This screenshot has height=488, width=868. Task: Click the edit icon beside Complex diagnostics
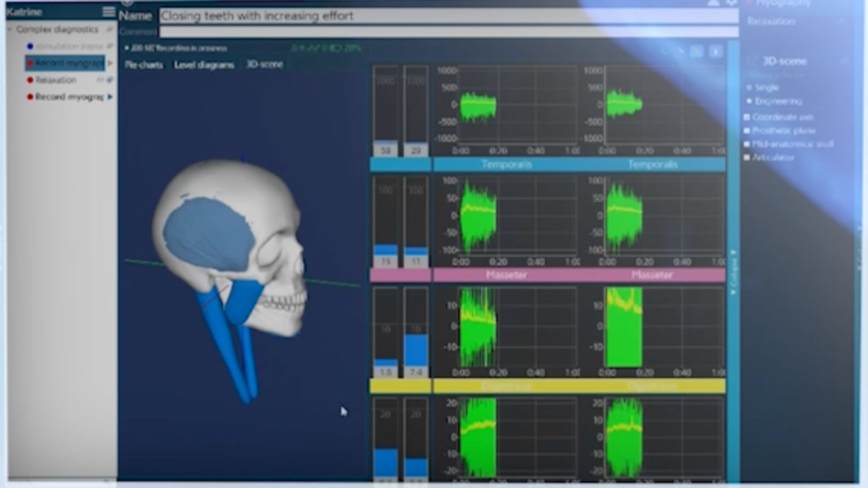click(x=109, y=29)
